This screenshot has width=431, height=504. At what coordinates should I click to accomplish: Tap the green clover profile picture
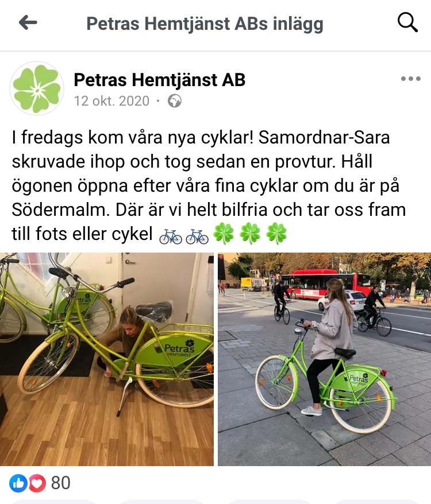(x=37, y=89)
